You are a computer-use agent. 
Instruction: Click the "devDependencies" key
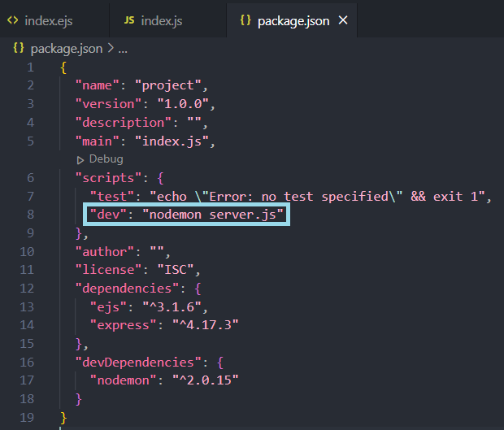tap(138, 363)
